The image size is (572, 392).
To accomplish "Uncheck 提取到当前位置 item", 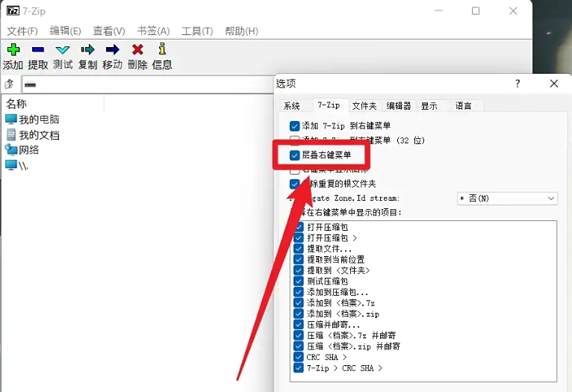I will point(299,260).
